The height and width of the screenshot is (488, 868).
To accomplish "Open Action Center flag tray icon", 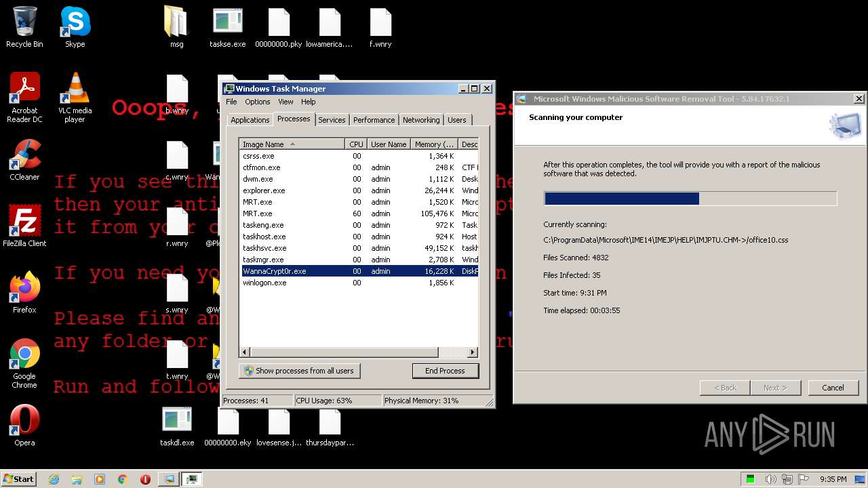I will (x=805, y=479).
